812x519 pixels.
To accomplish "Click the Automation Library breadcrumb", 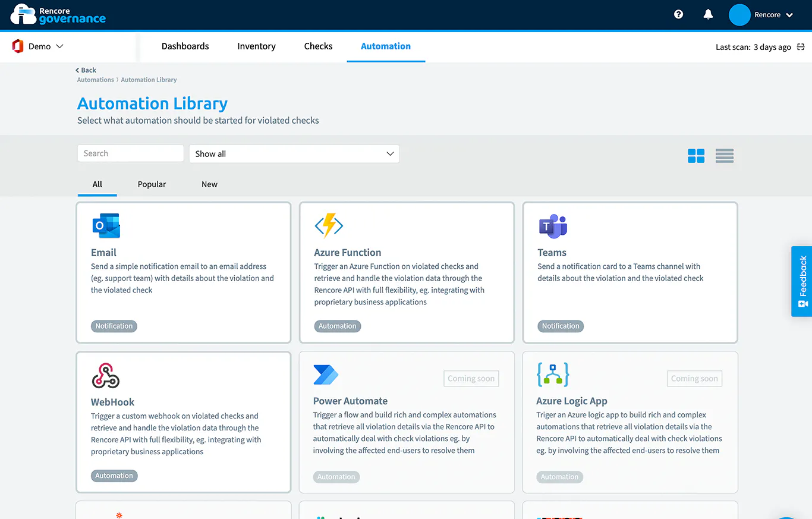I will pos(149,80).
